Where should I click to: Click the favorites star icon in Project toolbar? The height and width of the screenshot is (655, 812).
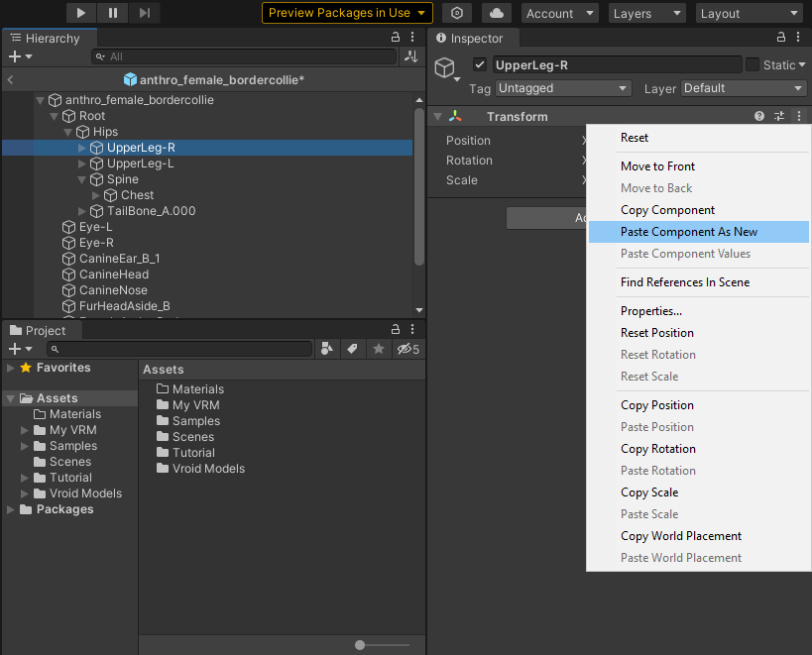coord(379,349)
